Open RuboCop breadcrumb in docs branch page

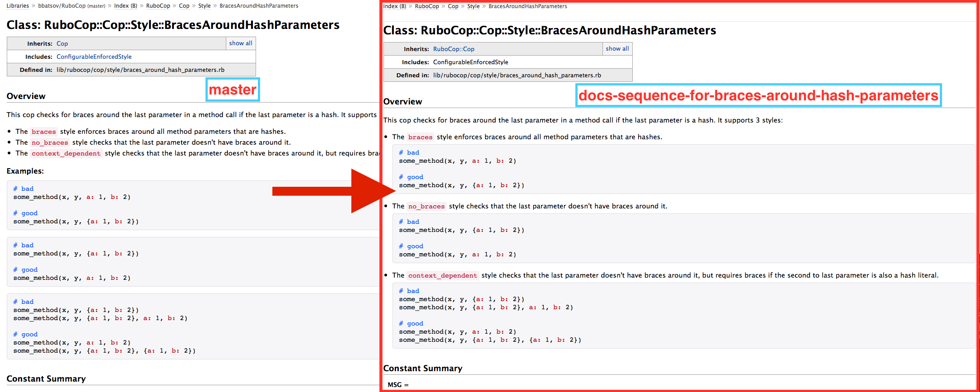[x=427, y=6]
